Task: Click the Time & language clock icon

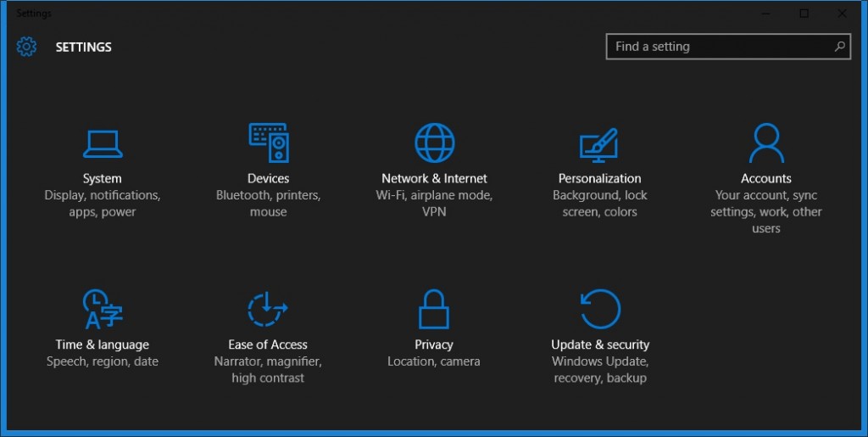Action: coord(103,309)
